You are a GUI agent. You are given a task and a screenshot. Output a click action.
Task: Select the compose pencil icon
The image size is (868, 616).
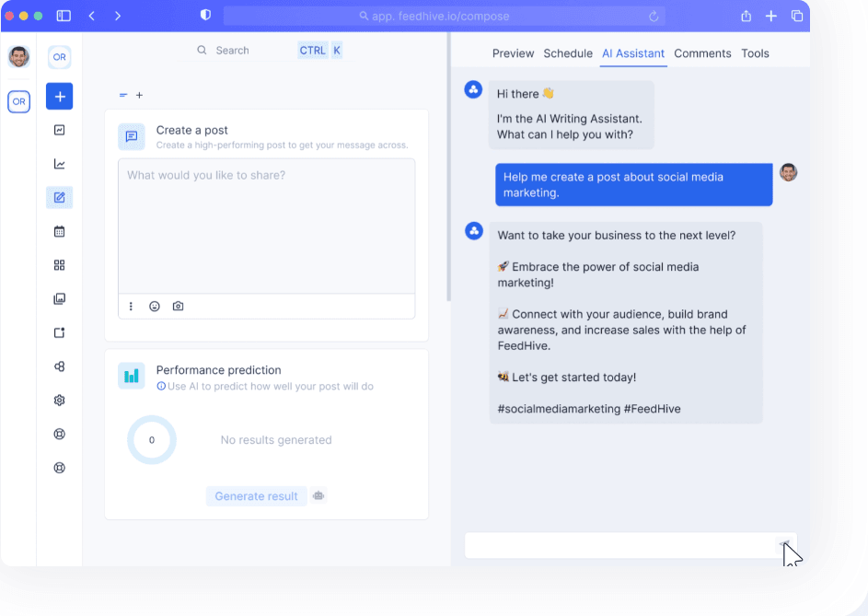(x=59, y=197)
